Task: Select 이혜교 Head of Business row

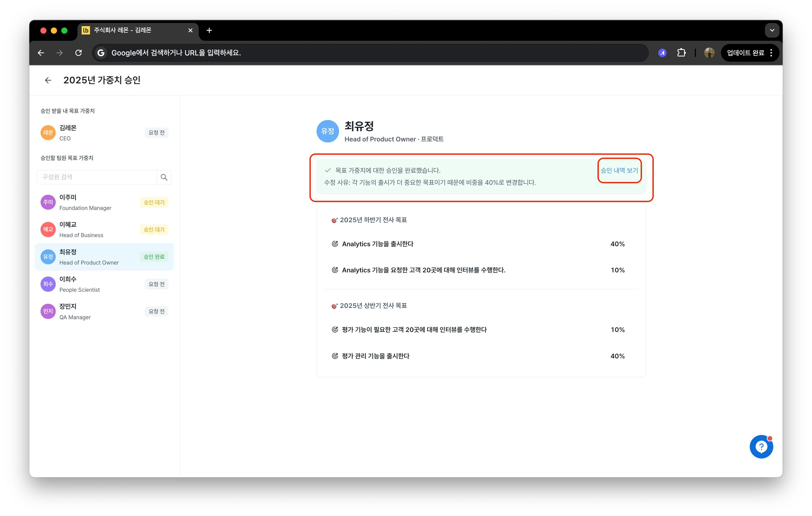Action: [x=104, y=230]
